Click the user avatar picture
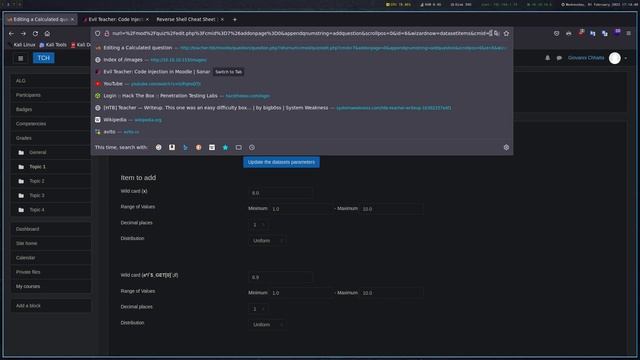Image resolution: width=640 pixels, height=360 pixels. 615,58
